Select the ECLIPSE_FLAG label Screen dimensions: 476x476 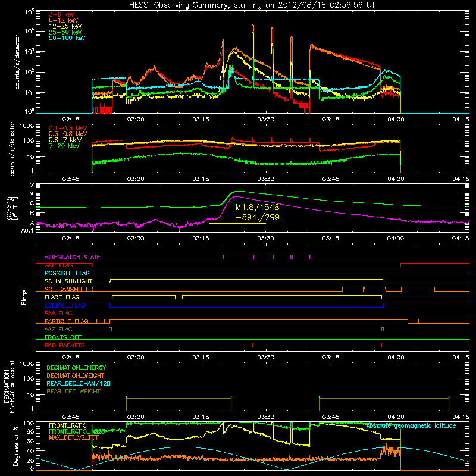point(65,305)
